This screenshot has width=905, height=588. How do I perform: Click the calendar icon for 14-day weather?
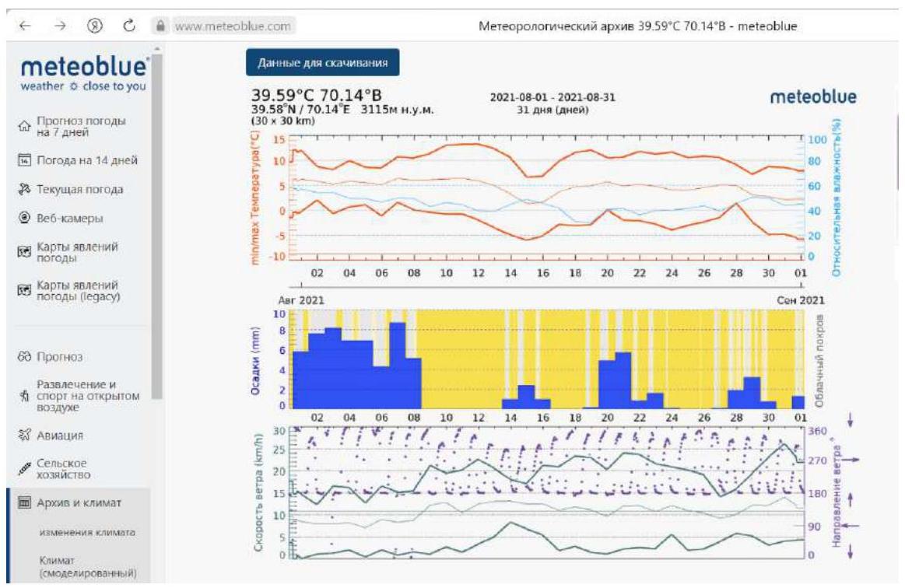(x=23, y=161)
